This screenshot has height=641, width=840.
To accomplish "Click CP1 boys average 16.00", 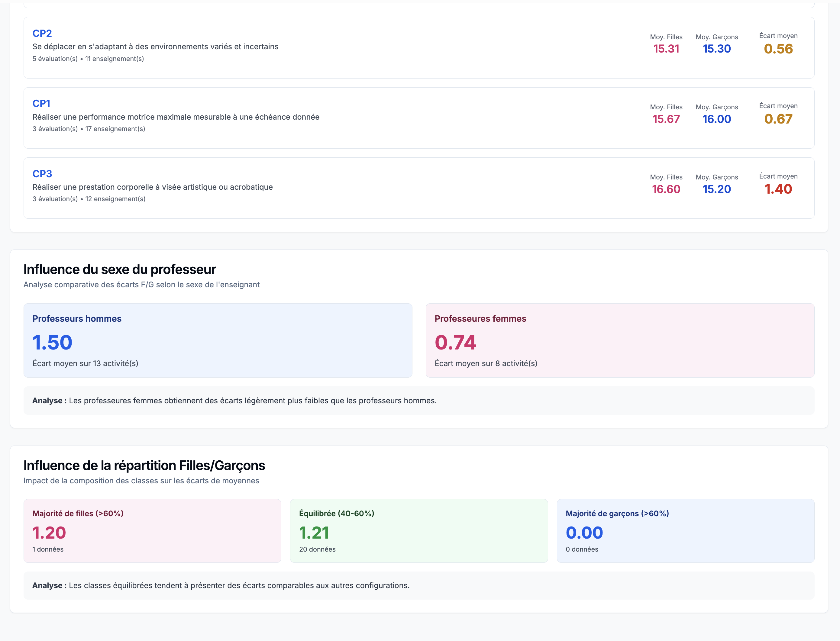I will click(x=717, y=119).
